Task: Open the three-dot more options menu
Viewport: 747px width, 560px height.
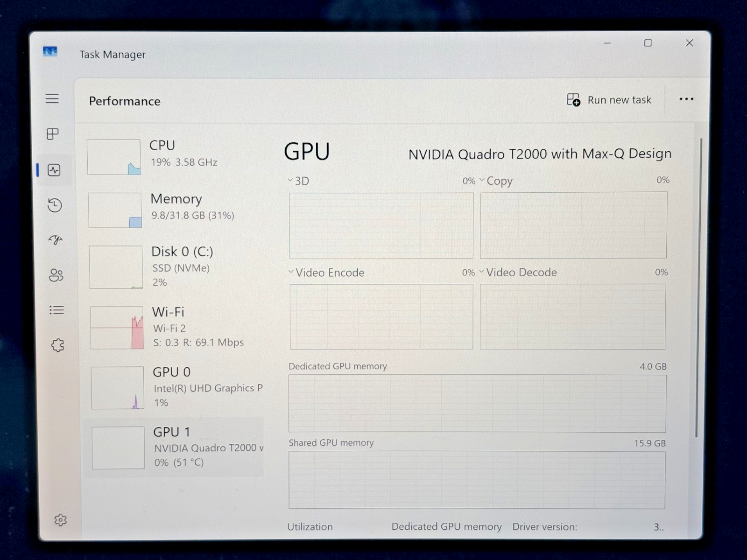Action: point(686,99)
